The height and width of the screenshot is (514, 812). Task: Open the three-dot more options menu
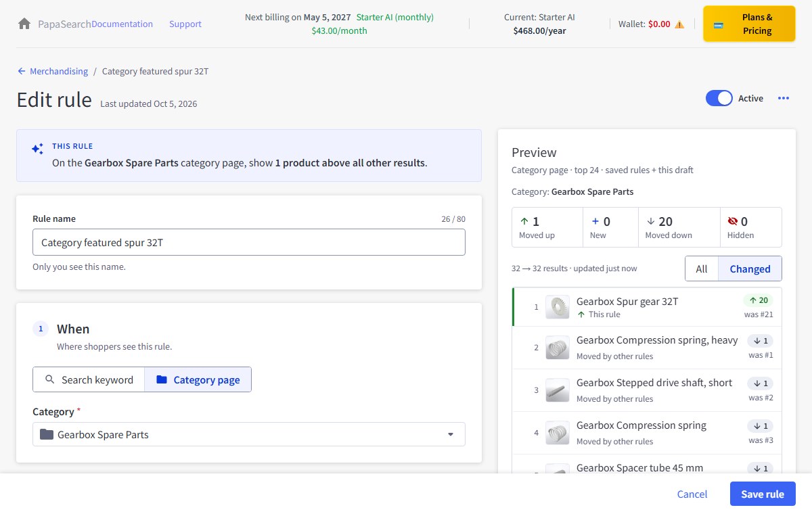click(x=784, y=98)
